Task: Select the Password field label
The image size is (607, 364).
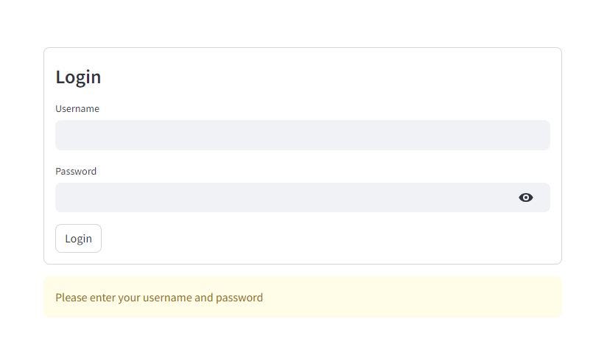Action: click(76, 171)
